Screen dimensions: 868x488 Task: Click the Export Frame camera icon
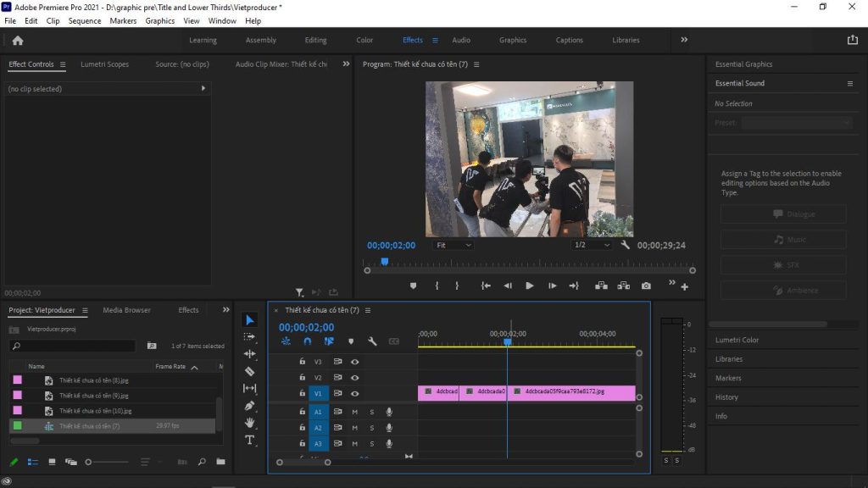coord(646,286)
